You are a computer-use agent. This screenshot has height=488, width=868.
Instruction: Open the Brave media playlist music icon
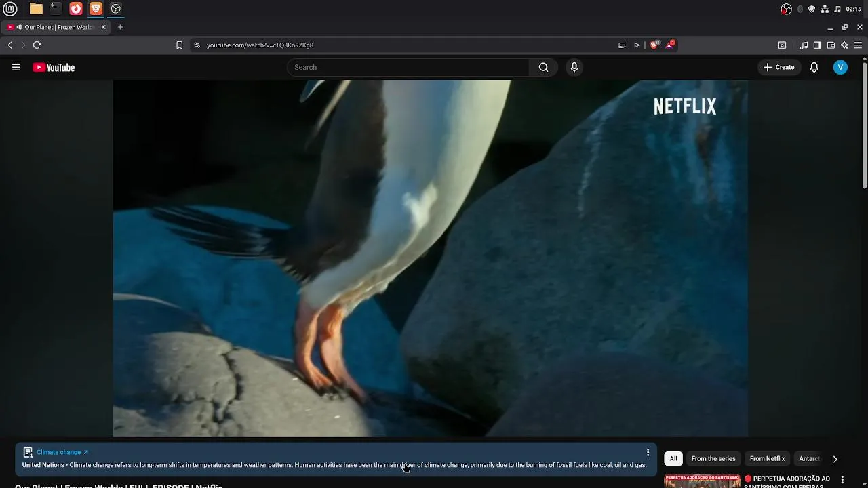pyautogui.click(x=804, y=45)
